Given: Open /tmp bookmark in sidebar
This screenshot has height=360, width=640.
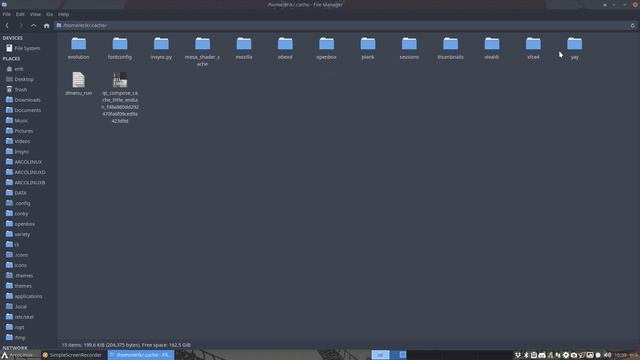Looking at the screenshot, I should 20,338.
